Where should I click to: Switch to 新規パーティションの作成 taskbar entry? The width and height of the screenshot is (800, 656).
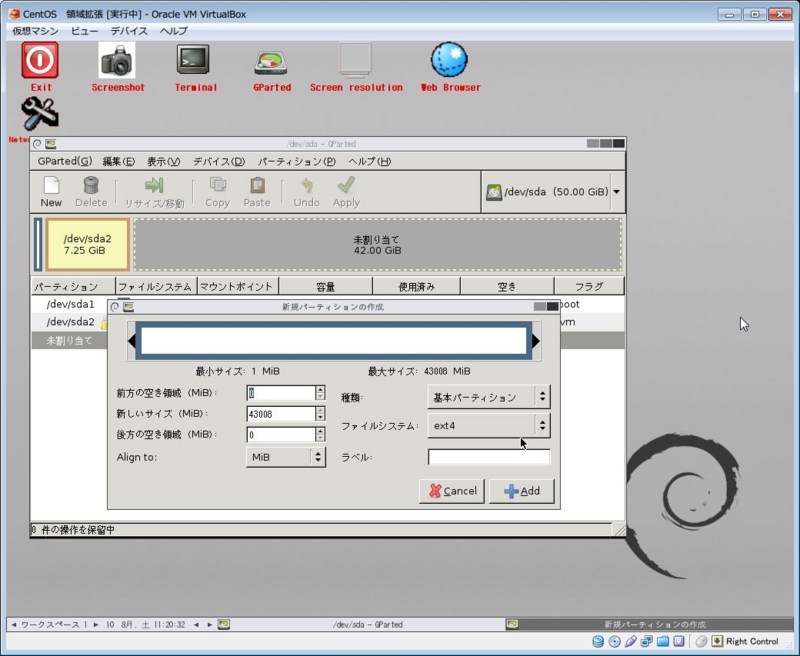coord(649,624)
